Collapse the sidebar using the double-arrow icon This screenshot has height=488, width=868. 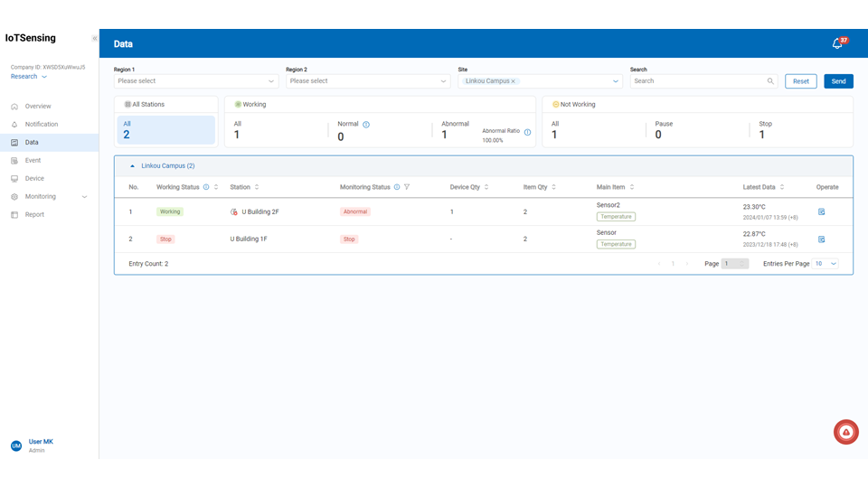(x=94, y=39)
